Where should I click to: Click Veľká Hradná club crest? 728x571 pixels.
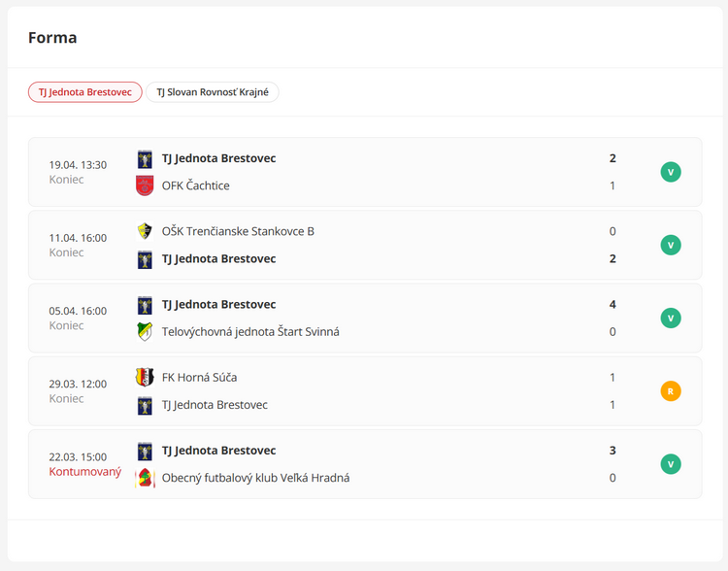tap(145, 478)
